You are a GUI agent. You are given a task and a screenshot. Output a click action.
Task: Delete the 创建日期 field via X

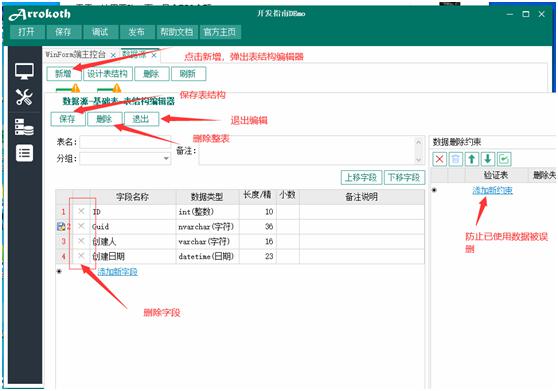click(81, 256)
